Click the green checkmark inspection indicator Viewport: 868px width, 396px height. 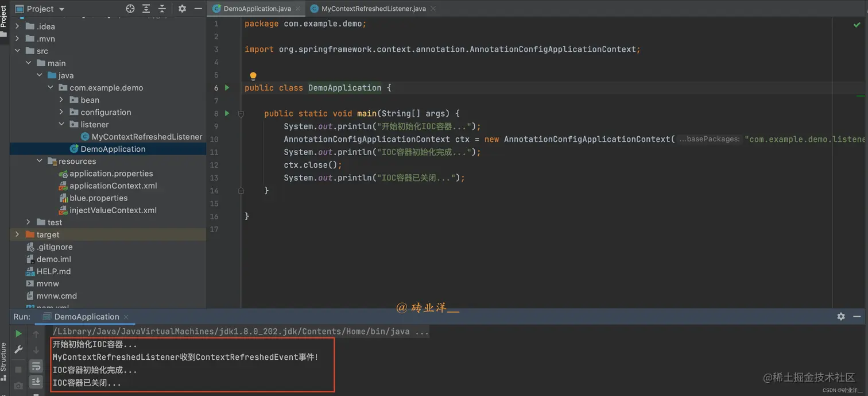click(857, 25)
